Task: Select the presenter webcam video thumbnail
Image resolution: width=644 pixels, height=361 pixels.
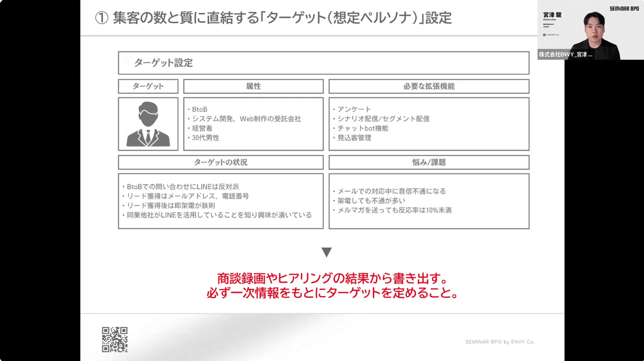Action: pyautogui.click(x=590, y=30)
